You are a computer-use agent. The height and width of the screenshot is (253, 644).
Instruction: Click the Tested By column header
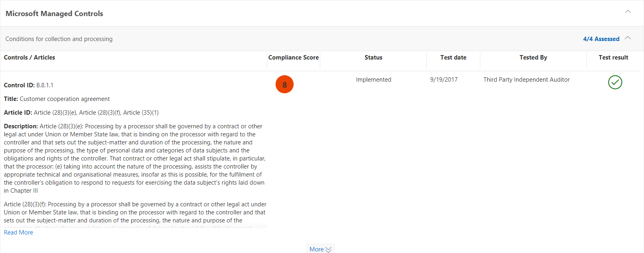533,58
